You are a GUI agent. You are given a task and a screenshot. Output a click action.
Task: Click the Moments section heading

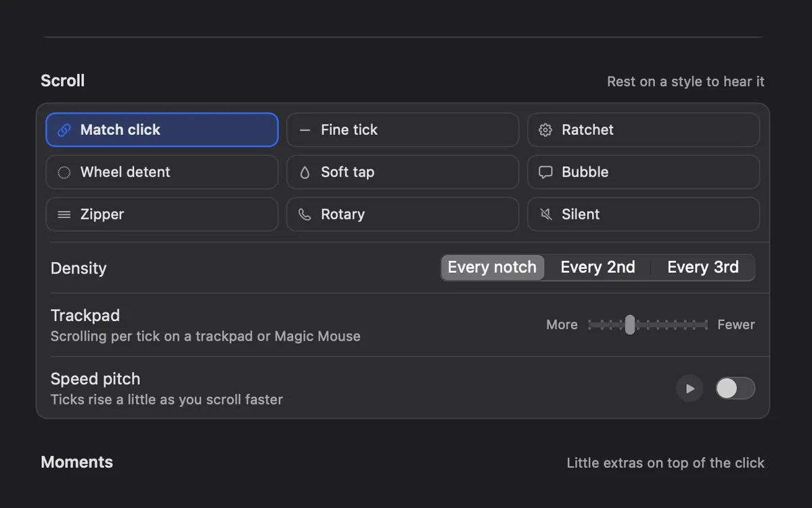tap(77, 462)
